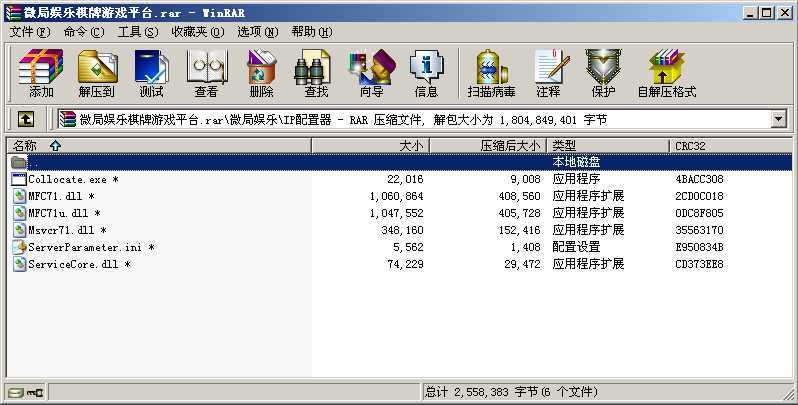
Task: Open the 收藏夹(O) menu
Action: (x=197, y=32)
